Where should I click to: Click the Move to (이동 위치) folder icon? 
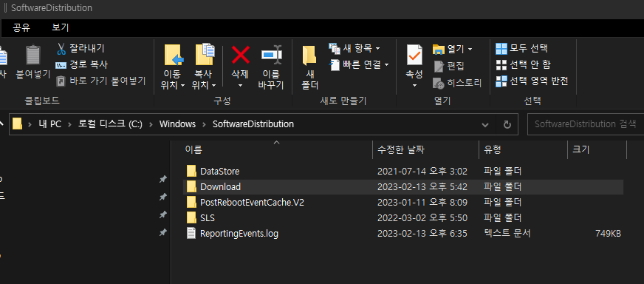pos(174,55)
